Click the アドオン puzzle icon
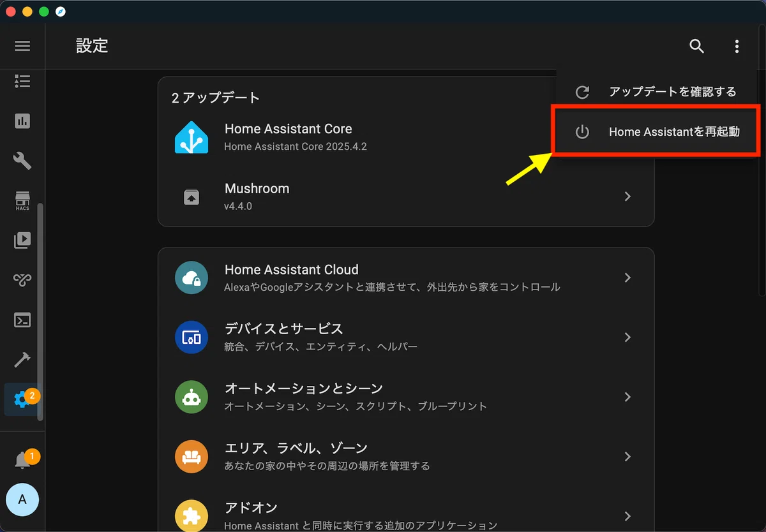This screenshot has width=766, height=532. coord(191,516)
